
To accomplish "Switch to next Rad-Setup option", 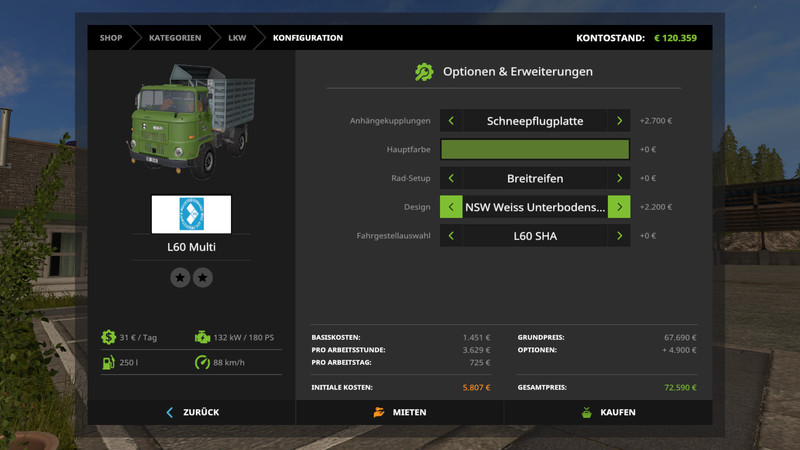I will pyautogui.click(x=619, y=179).
